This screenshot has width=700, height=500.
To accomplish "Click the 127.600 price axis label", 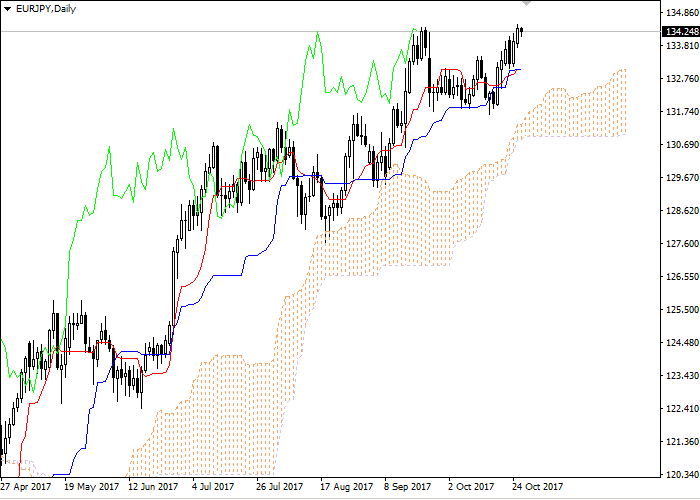I will pyautogui.click(x=682, y=244).
